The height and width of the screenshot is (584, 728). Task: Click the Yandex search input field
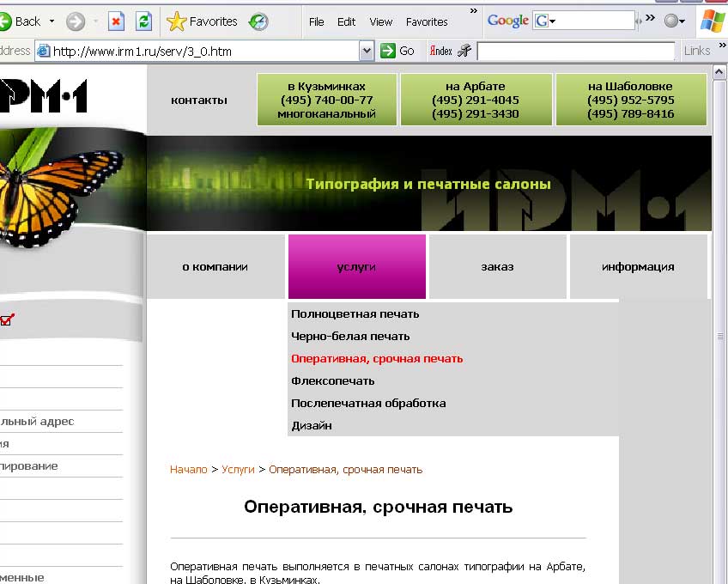point(575,51)
